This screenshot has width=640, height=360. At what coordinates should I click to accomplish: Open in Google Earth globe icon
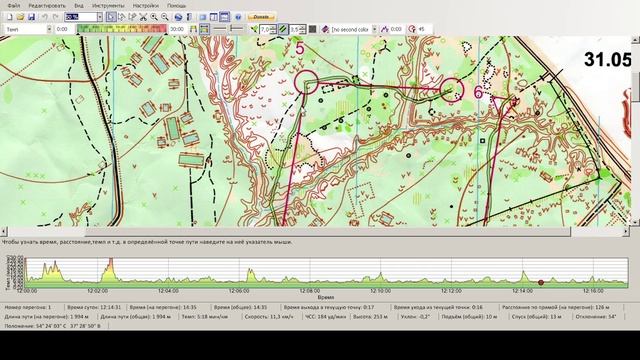click(x=178, y=17)
